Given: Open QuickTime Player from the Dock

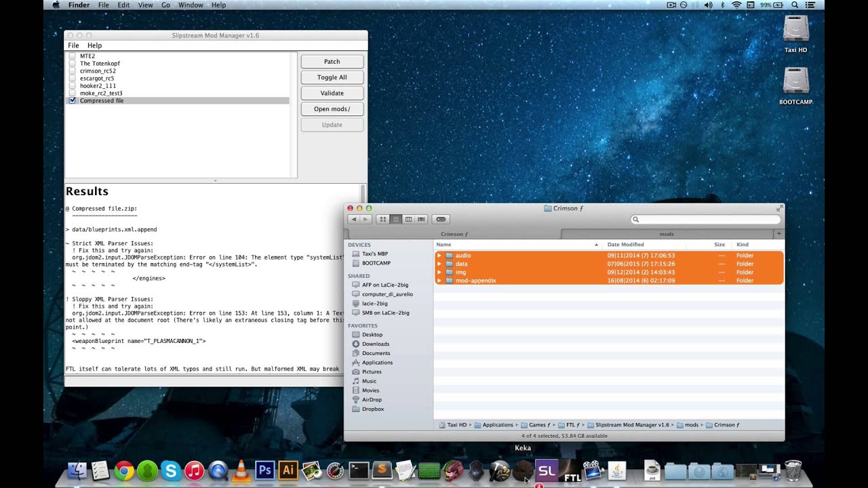Looking at the screenshot, I should point(593,470).
